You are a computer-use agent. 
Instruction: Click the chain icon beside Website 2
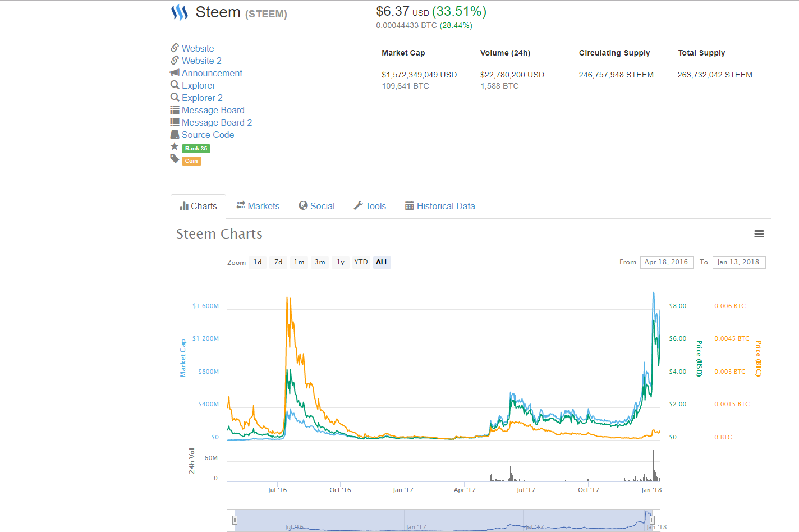pos(175,60)
